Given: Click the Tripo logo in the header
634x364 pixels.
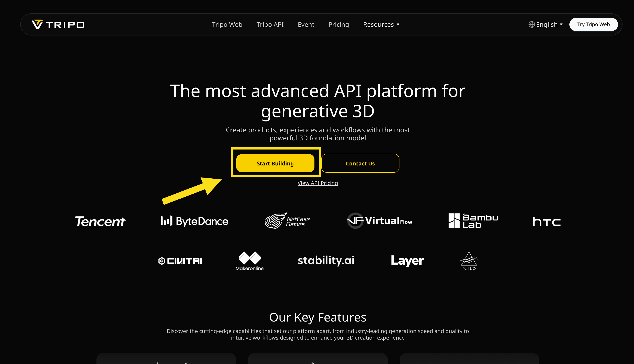Looking at the screenshot, I should point(58,24).
